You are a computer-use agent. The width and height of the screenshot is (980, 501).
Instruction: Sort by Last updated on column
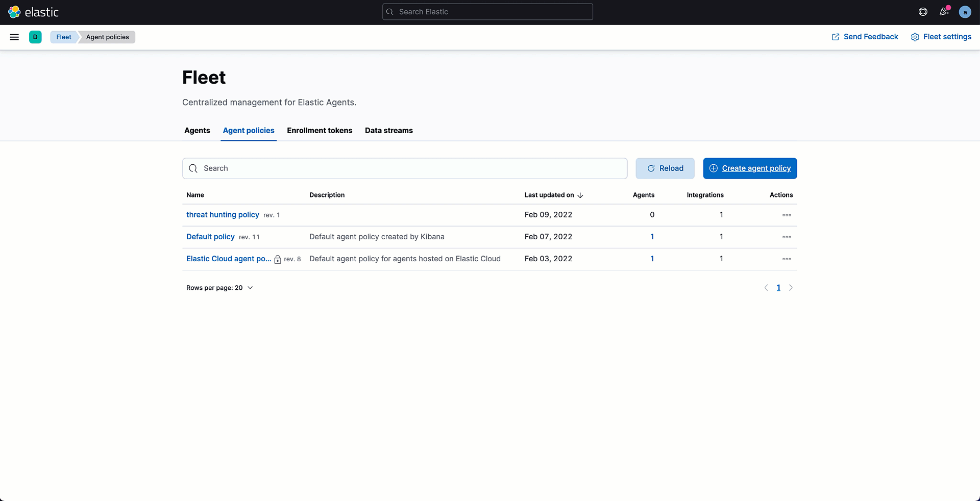coord(554,195)
